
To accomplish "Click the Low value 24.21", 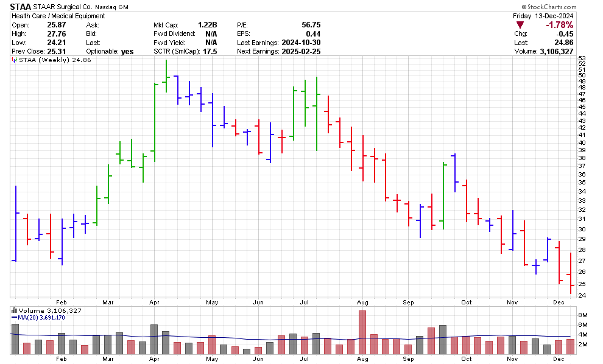I will 57,43.
